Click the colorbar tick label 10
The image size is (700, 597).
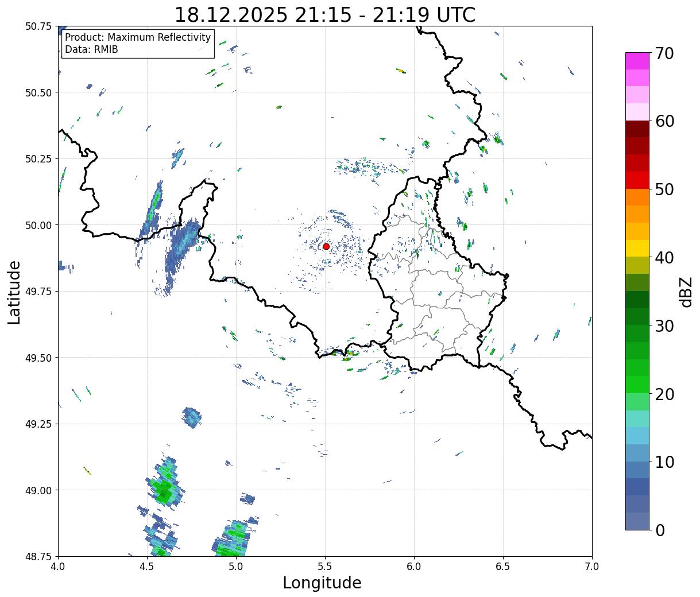(664, 462)
